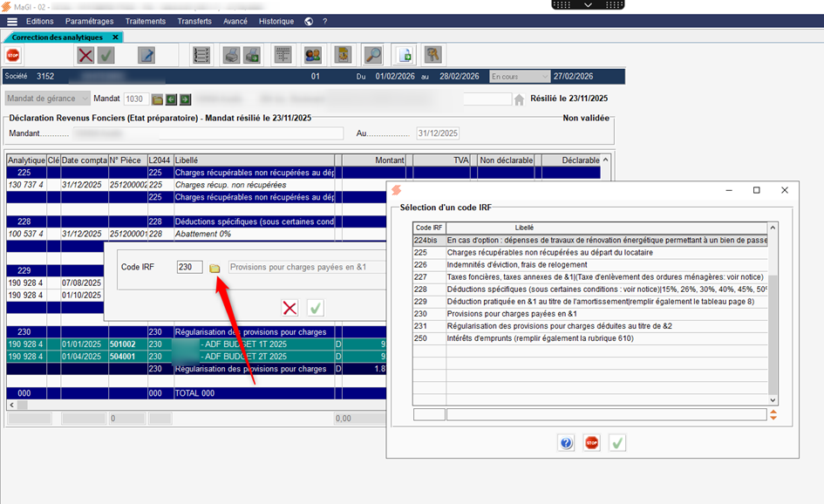Open the hamburger menu
This screenshot has height=504, width=824.
tap(12, 21)
